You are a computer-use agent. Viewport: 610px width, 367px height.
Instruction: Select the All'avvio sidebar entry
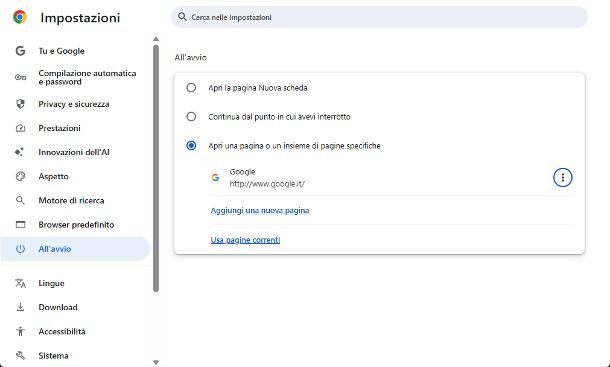(75, 249)
